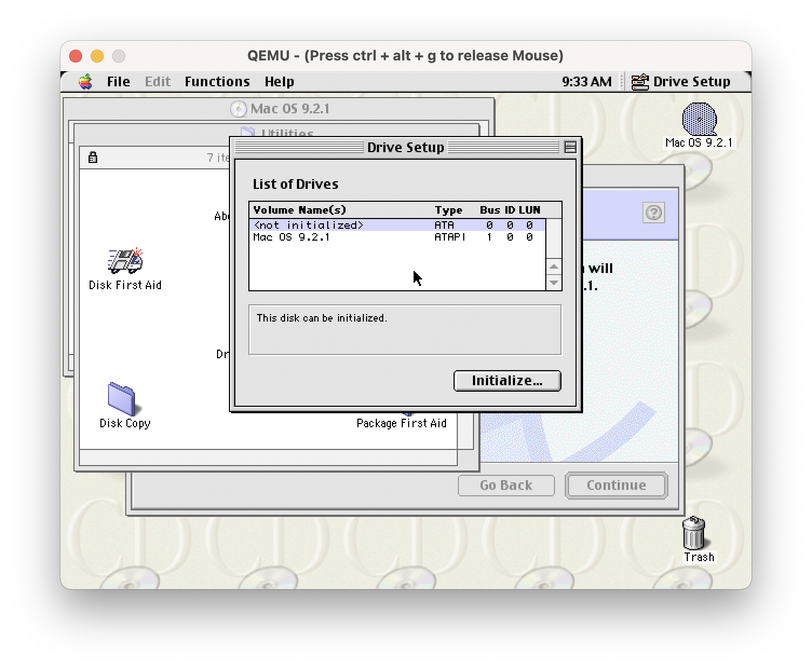Screen dimensions: 812x669
Task: Open the greyed-out Edit menu
Action: pyautogui.click(x=158, y=81)
